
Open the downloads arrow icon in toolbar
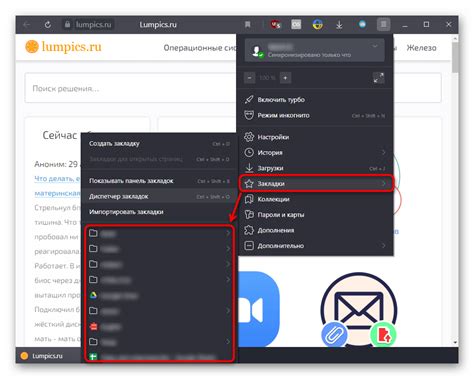coord(339,25)
